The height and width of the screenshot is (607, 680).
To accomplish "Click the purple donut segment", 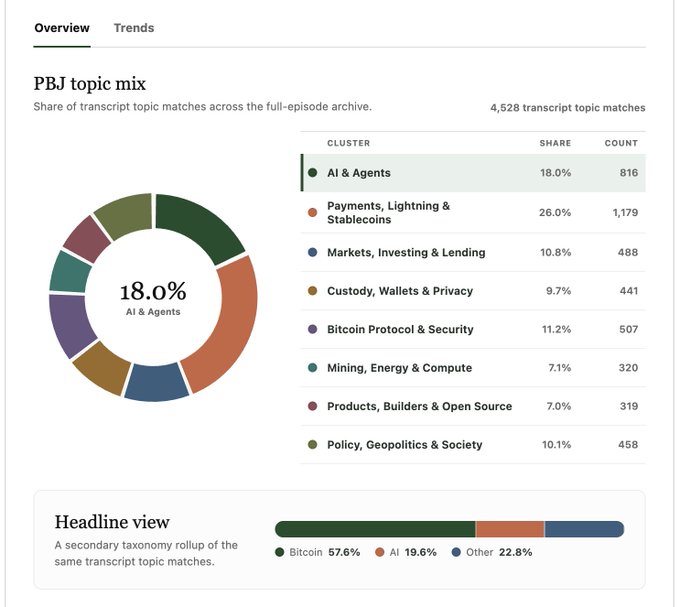I will pyautogui.click(x=69, y=324).
